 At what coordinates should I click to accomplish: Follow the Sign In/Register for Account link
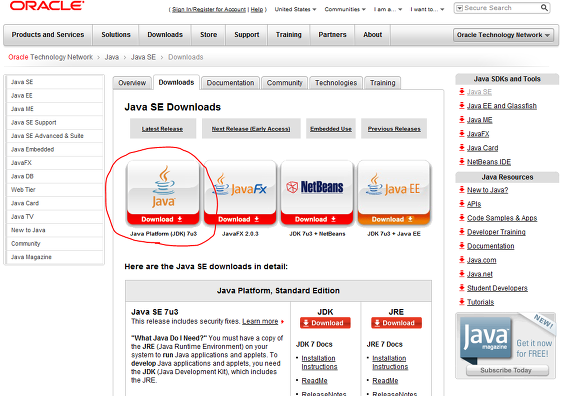coord(209,10)
